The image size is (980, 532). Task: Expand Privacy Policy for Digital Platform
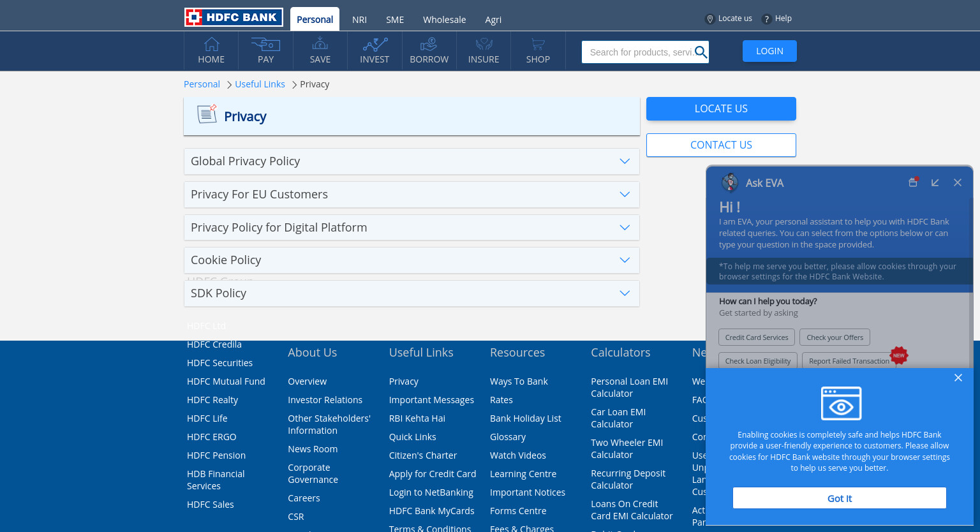pos(412,228)
